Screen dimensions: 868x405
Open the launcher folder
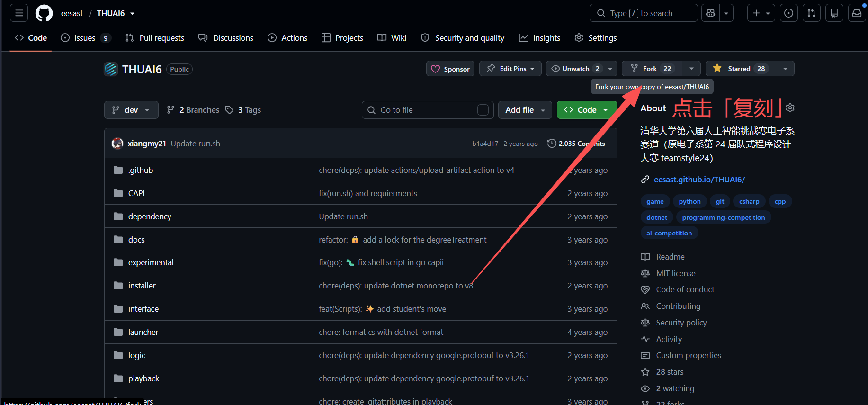tap(143, 332)
